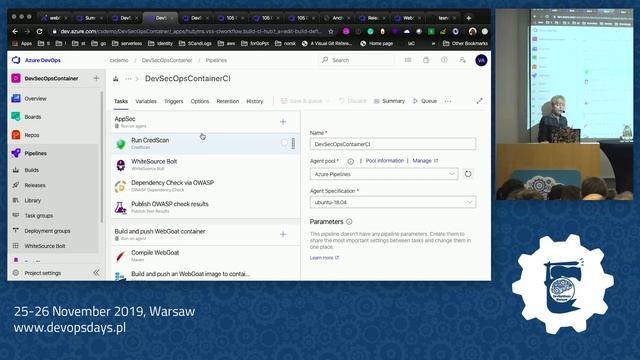The image size is (640, 360).
Task: Open Repos in the sidebar
Action: [x=32, y=135]
